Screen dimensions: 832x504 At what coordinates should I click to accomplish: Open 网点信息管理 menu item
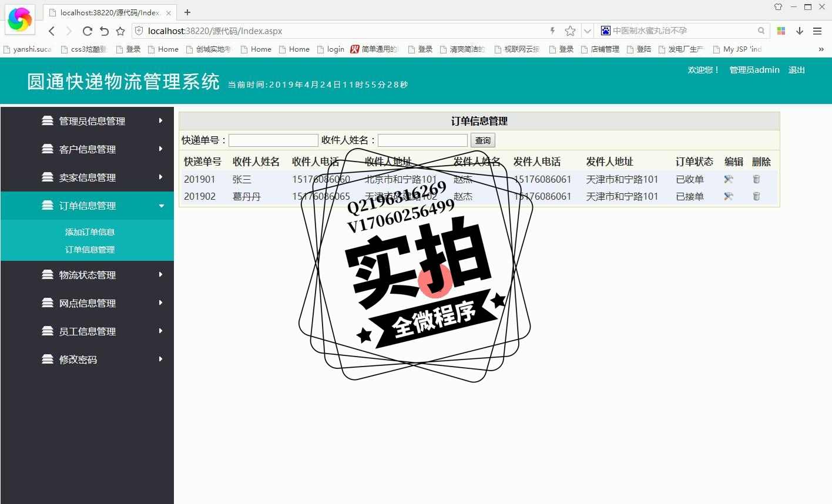87,303
